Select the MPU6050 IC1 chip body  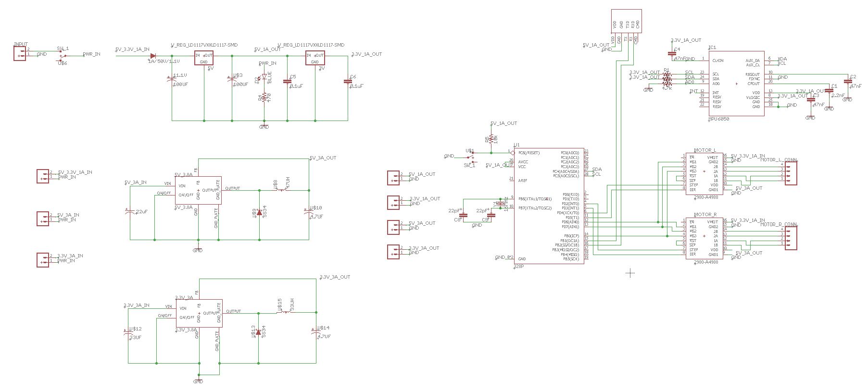pos(736,84)
